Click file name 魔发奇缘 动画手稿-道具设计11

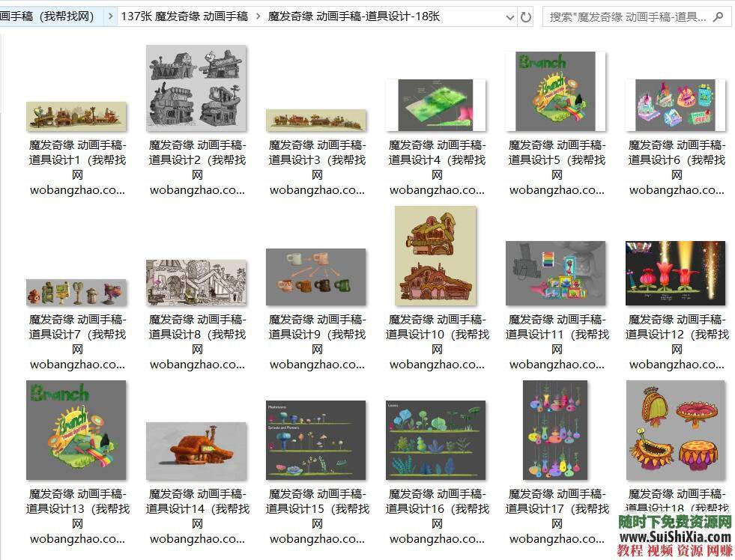(x=557, y=342)
